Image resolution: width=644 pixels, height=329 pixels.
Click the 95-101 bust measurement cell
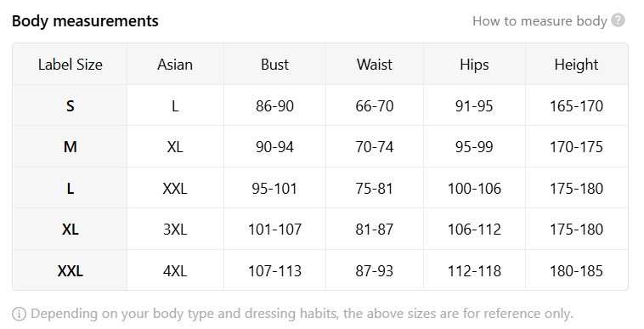coord(274,188)
